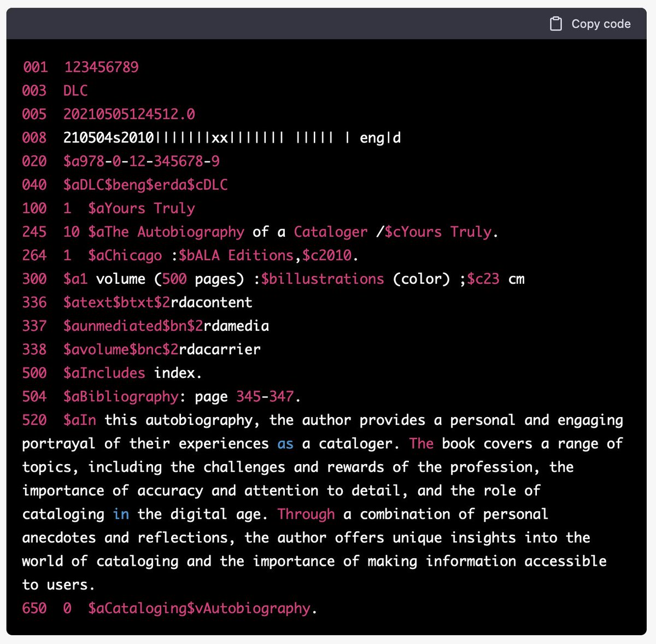
Task: Click the 020 field tag
Action: click(x=35, y=161)
